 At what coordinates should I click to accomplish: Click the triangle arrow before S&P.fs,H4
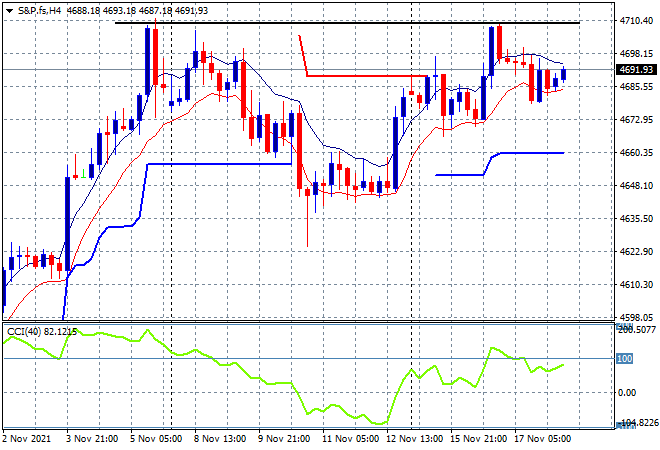9,11
